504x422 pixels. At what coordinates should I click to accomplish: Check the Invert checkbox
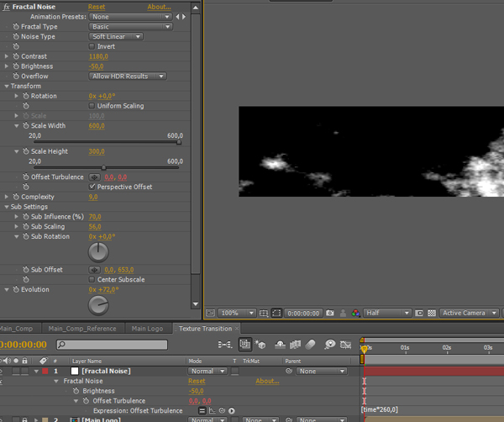coord(92,46)
